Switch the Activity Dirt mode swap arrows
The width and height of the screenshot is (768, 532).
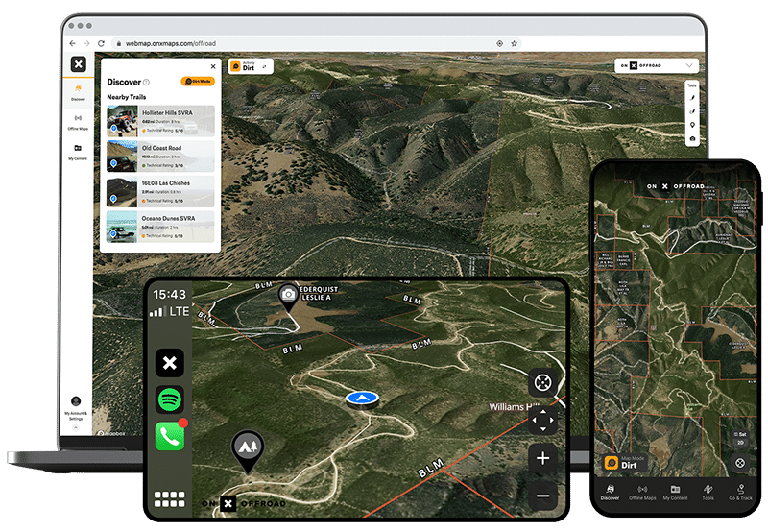pyautogui.click(x=264, y=66)
